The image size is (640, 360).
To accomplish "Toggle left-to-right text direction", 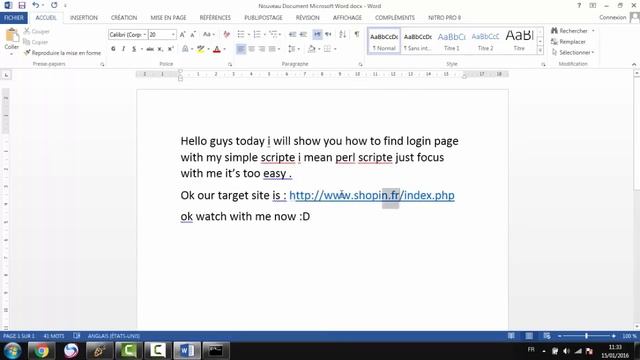I will (317, 35).
